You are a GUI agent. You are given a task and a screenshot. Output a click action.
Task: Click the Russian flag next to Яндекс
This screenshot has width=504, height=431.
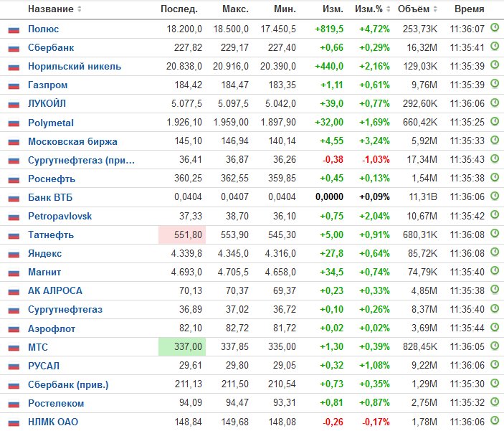14,255
